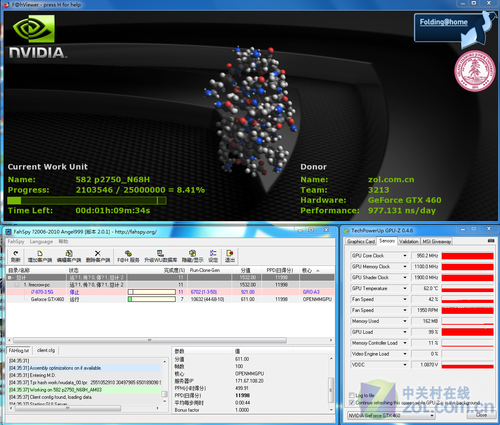Click the FahSpy title bar app icon
The image size is (500, 425).
8,232
